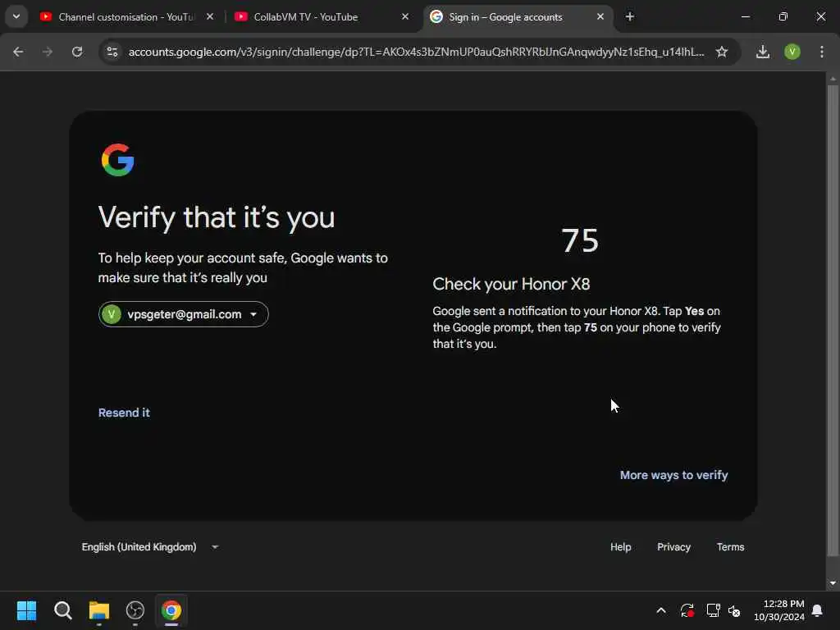This screenshot has height=630, width=840.
Task: Open Windows taskbar search
Action: (62, 610)
